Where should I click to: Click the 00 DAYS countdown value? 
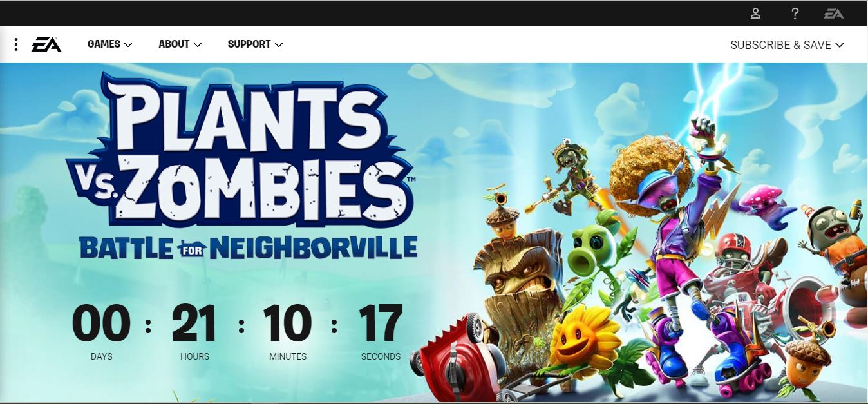[x=101, y=324]
